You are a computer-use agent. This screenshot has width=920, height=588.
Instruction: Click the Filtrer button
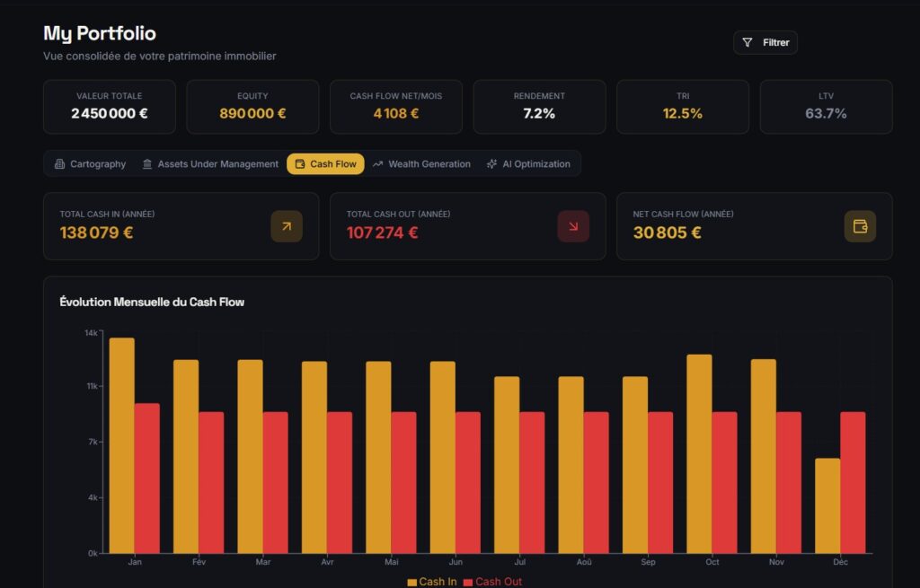pyautogui.click(x=765, y=41)
